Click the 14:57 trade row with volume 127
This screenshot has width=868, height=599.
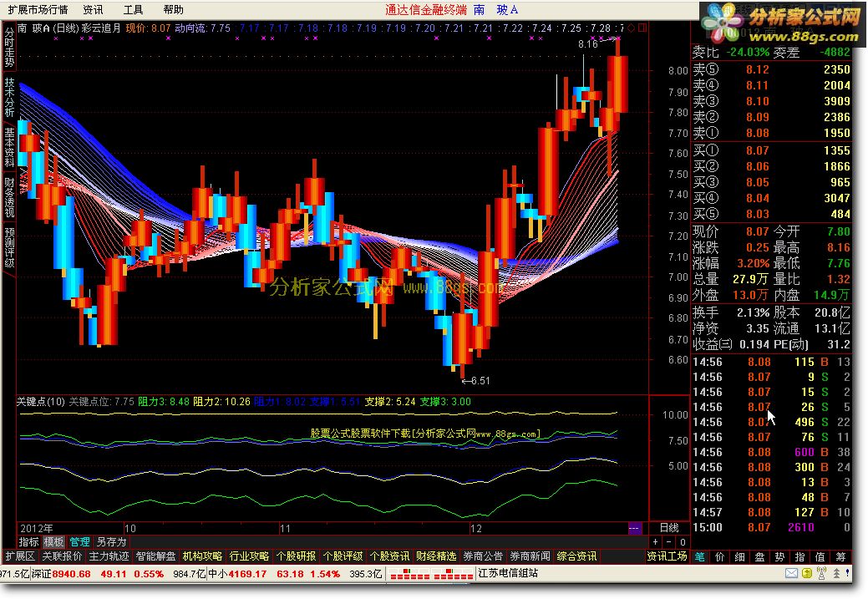point(771,513)
